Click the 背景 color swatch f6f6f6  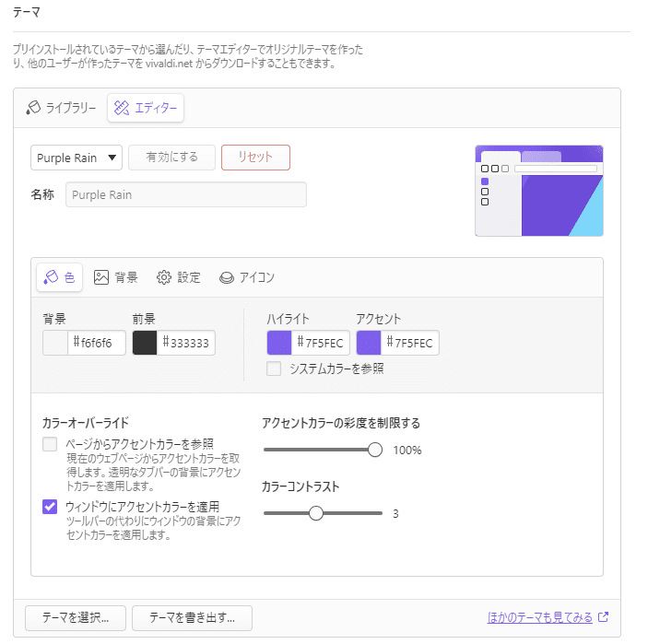click(55, 343)
